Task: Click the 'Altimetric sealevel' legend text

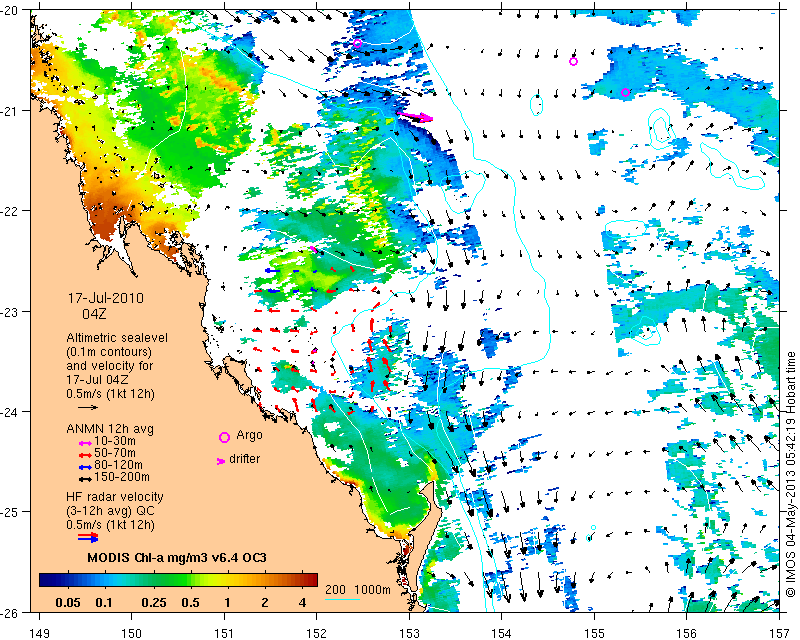Action: point(117,338)
